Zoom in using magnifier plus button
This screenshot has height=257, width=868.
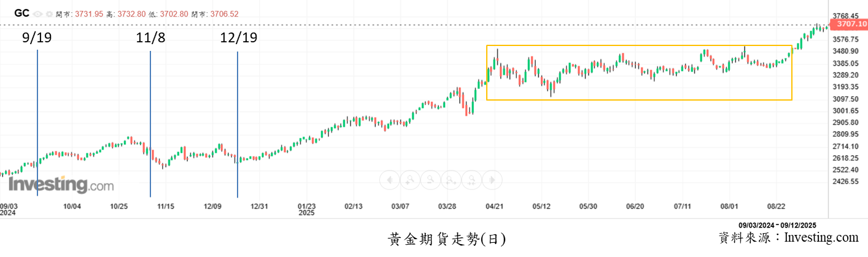[409, 180]
